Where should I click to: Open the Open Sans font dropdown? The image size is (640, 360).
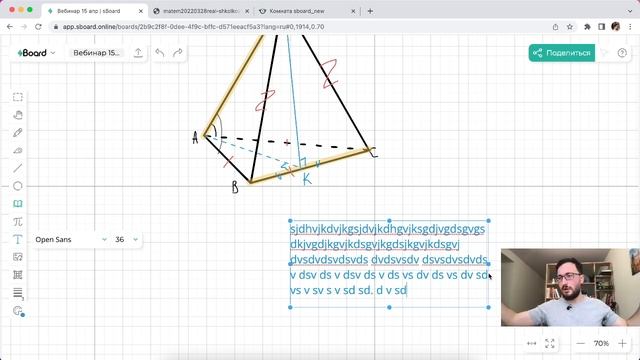71,239
